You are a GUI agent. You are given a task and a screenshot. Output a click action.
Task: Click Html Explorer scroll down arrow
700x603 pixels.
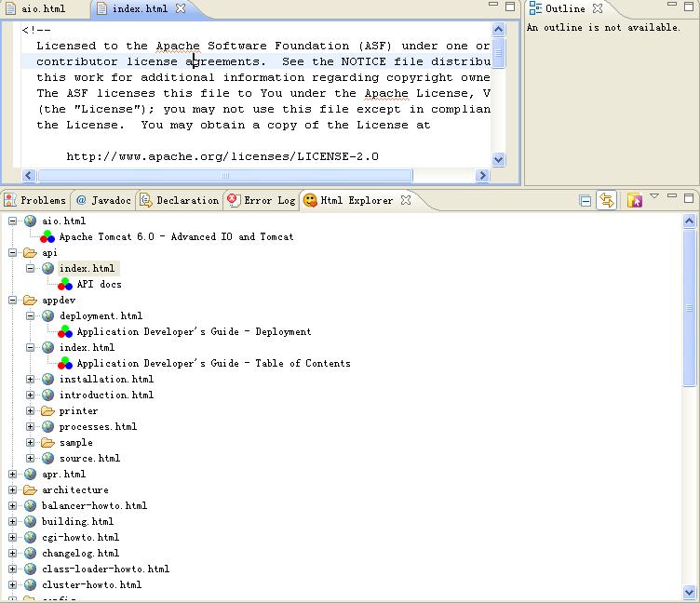[689, 592]
